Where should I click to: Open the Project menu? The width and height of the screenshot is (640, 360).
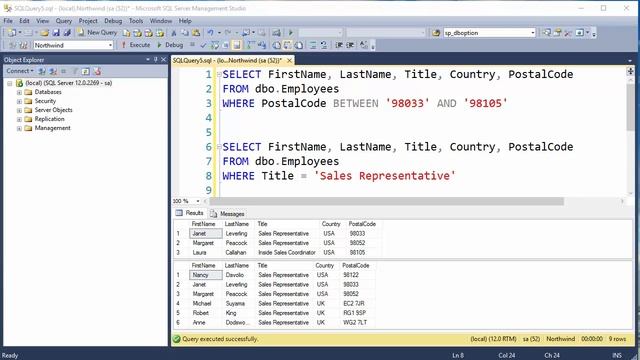[x=88, y=21]
